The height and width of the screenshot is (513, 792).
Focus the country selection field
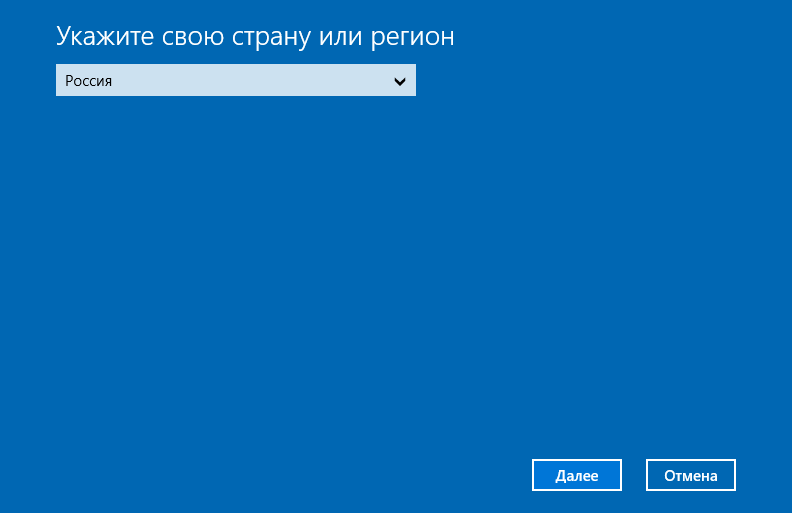tap(235, 80)
